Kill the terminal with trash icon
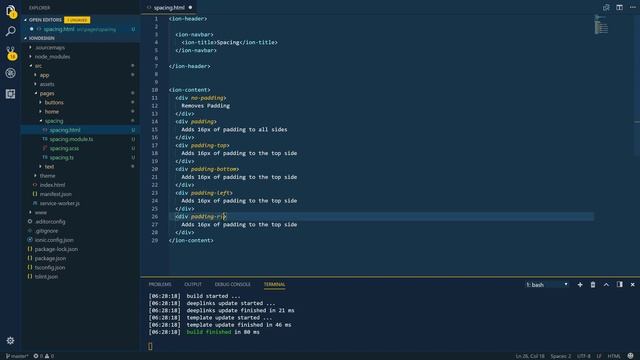Screen dimensions: 640x360 (593, 284)
